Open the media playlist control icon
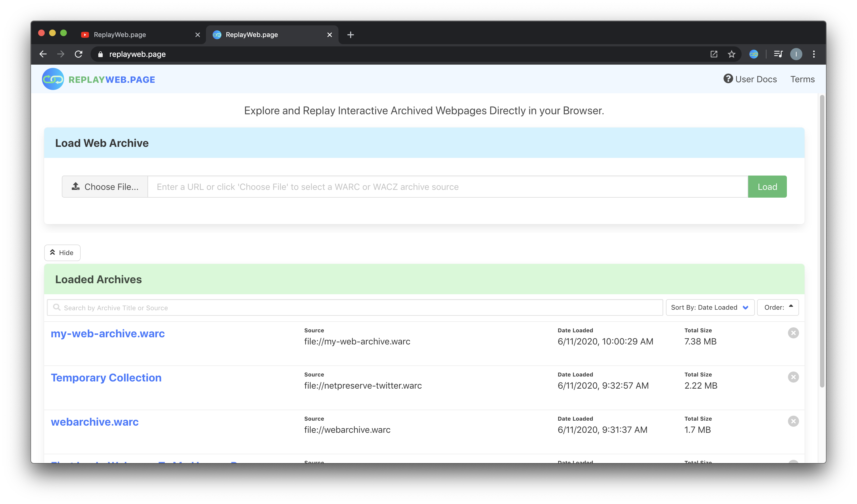This screenshot has width=857, height=504. pyautogui.click(x=778, y=54)
